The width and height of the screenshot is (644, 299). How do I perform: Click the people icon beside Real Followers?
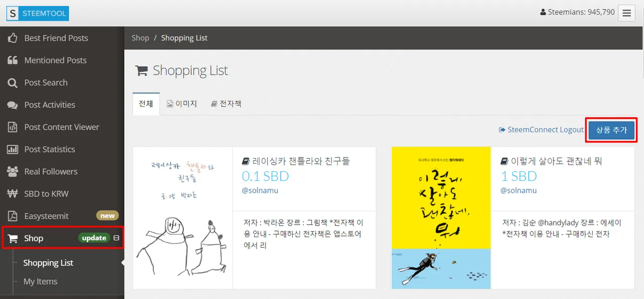tap(13, 172)
